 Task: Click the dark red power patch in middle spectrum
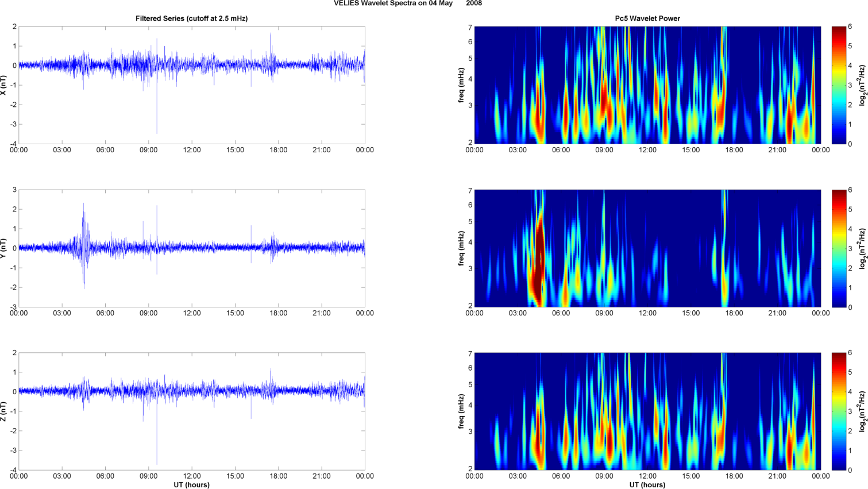(539, 259)
